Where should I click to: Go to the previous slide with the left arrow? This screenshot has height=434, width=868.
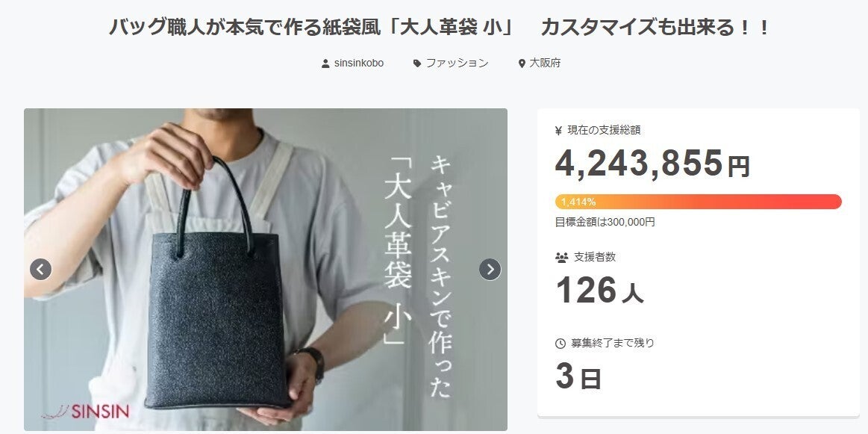[x=40, y=270]
